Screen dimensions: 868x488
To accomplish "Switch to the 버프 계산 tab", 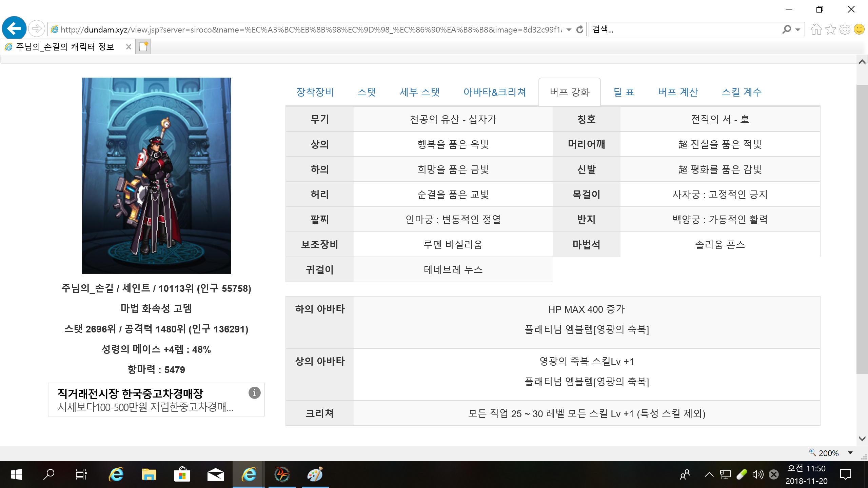I will tap(678, 92).
